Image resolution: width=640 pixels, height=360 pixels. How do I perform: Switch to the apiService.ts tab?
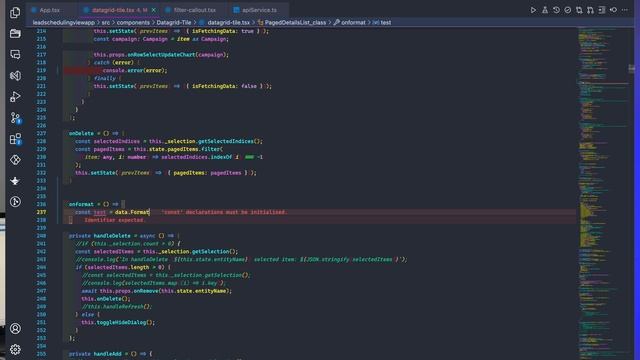tap(259, 10)
